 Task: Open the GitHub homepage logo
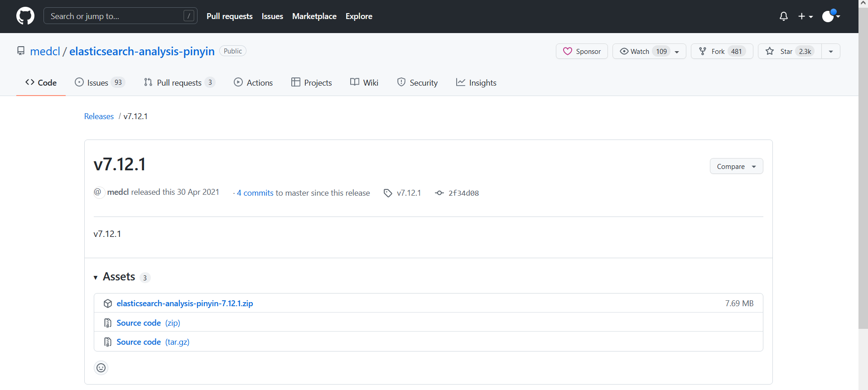[x=25, y=16]
